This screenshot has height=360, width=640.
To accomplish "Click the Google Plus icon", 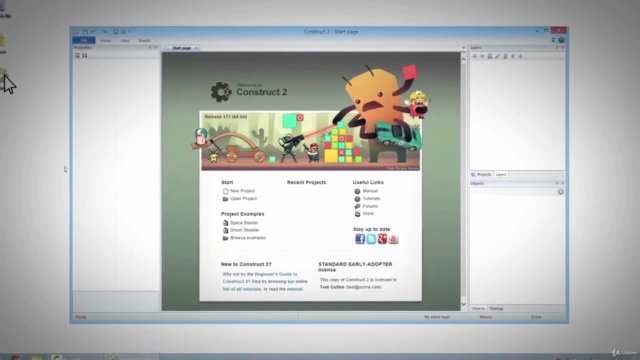I will (382, 239).
